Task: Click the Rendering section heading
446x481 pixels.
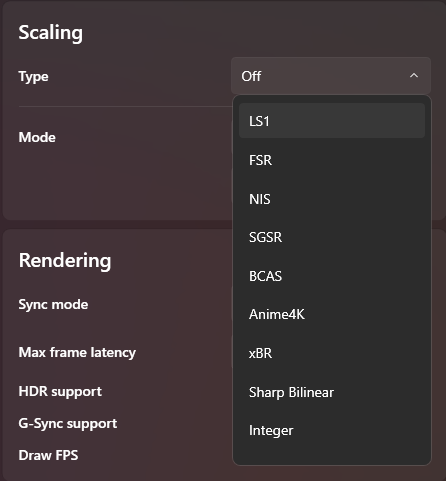Action: 65,261
